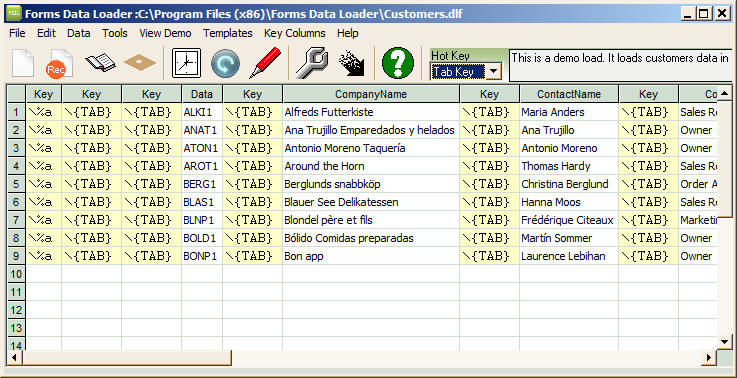Open the wrench options icon
This screenshot has height=378, width=737.
312,63
